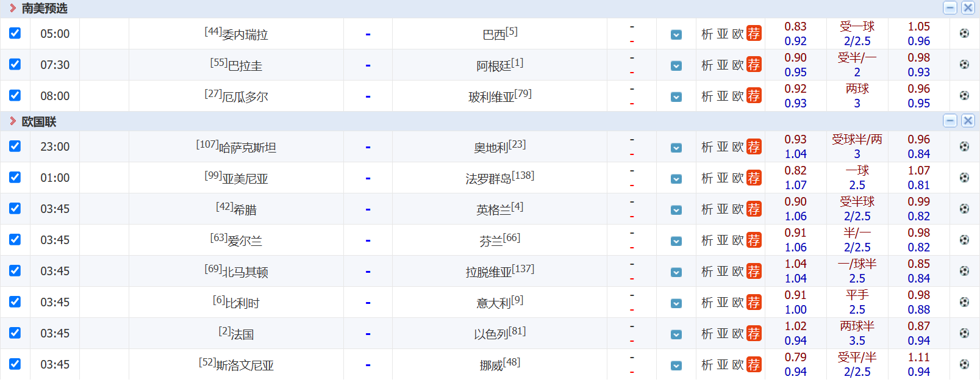Click the soccer ball icon in 巴拉圭 row
Screen dimensions: 980x382
point(964,65)
